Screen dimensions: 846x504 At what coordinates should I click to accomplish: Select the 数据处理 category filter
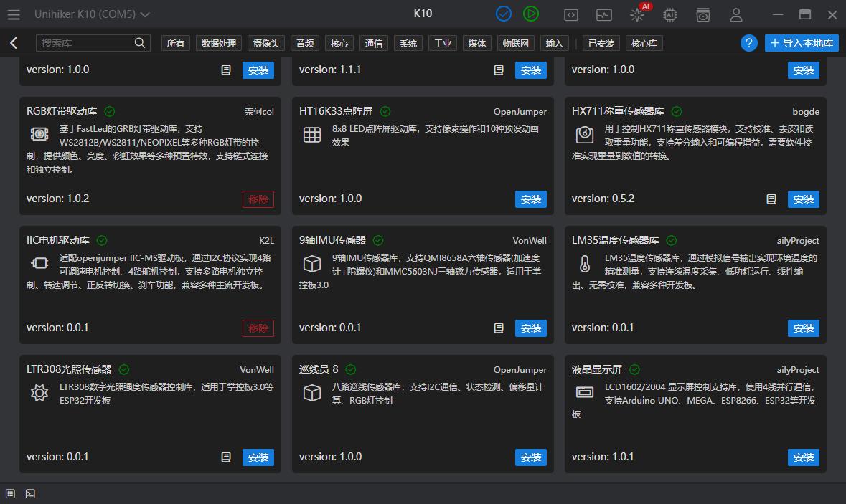[219, 43]
